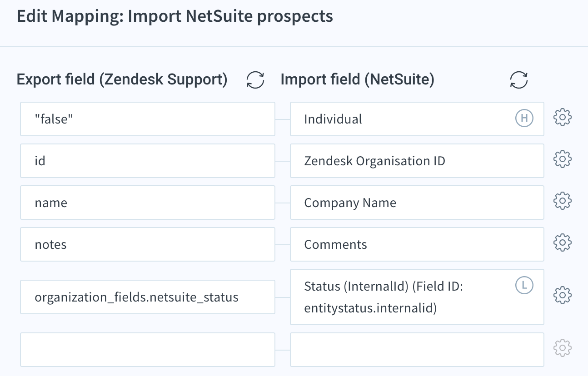Open settings gear for Comments mapping
588x376 pixels.
[x=563, y=242]
